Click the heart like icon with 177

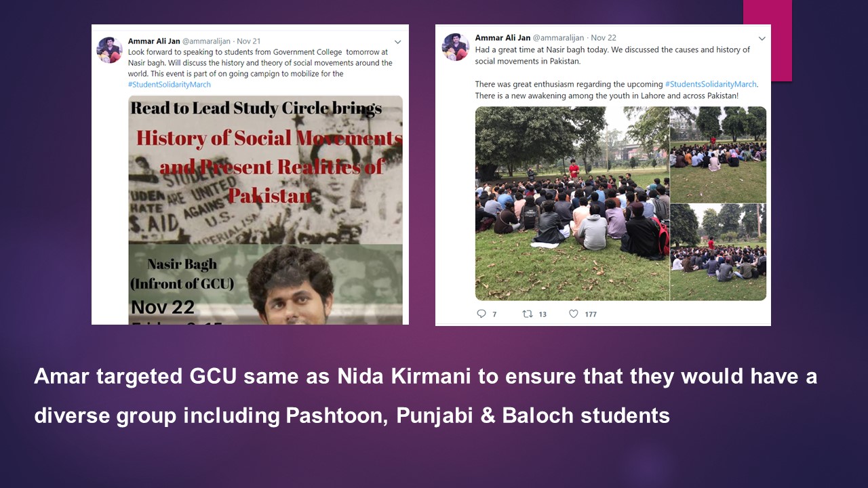coord(573,314)
